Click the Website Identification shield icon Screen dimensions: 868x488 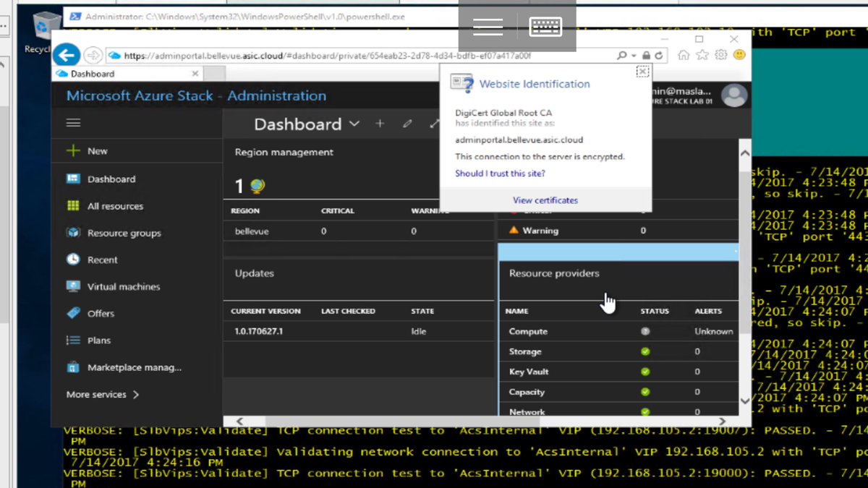461,83
